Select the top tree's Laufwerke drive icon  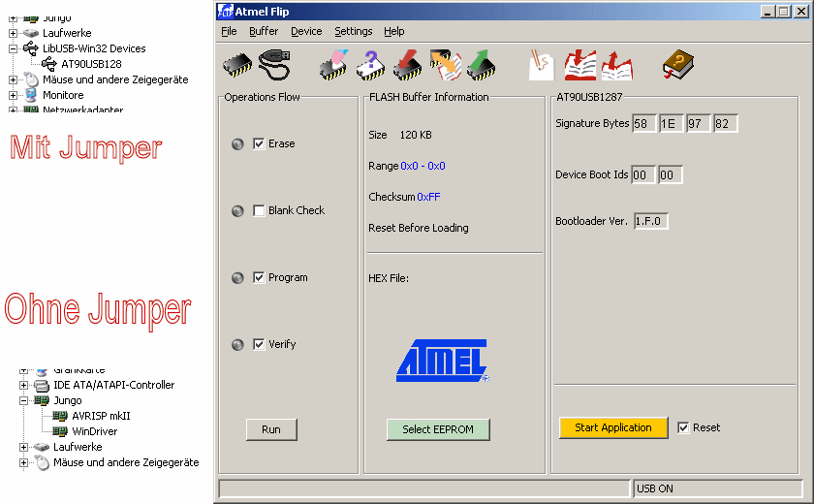coord(31,33)
